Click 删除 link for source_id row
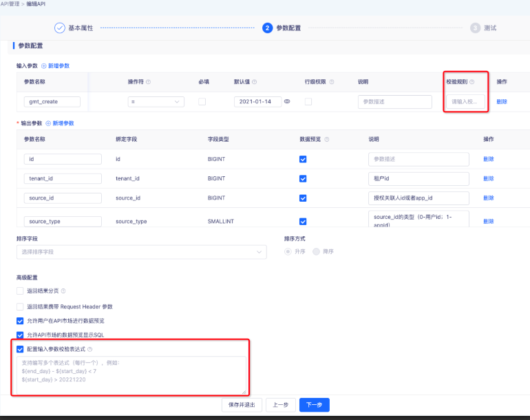 pos(489,199)
